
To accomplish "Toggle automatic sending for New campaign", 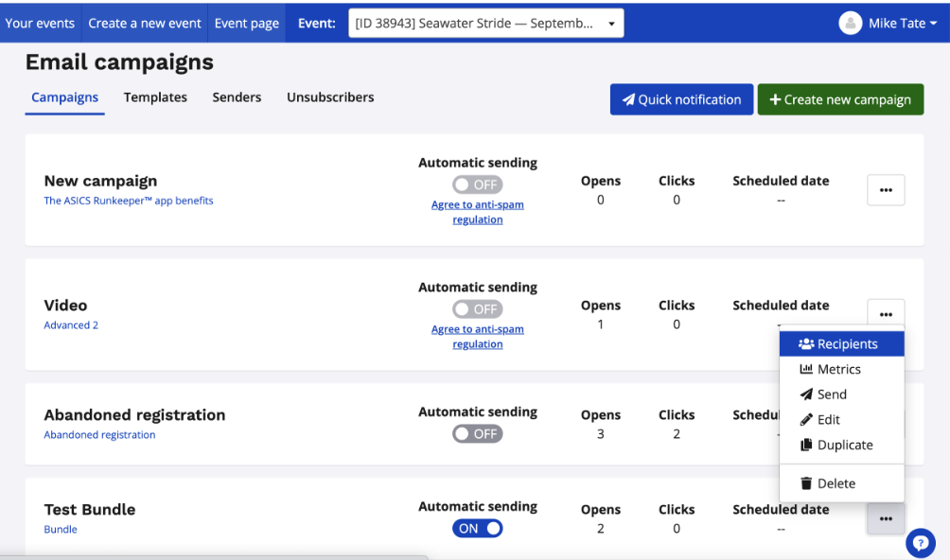I will pos(477,184).
